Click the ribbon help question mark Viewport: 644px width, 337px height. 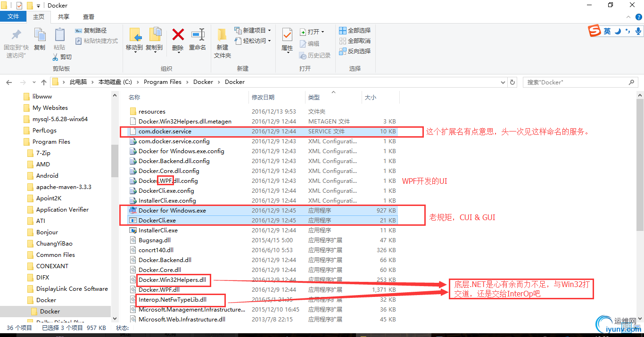tap(639, 16)
